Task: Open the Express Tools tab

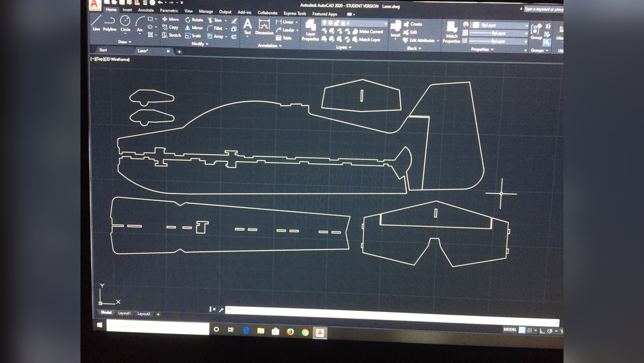Action: click(295, 13)
